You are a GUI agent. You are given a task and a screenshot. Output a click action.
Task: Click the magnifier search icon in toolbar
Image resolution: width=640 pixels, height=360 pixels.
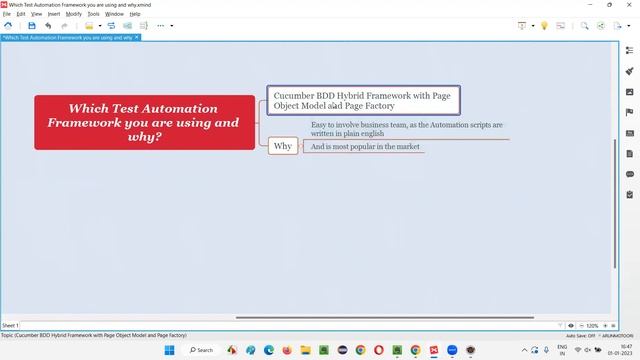pos(584,26)
